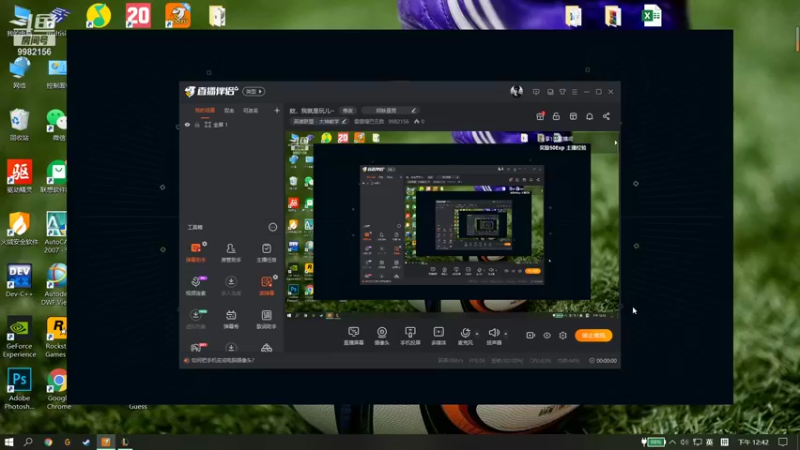Open the taskbar Action Center notification icon
Viewport: 800px width, 450px height.
pyautogui.click(x=783, y=442)
